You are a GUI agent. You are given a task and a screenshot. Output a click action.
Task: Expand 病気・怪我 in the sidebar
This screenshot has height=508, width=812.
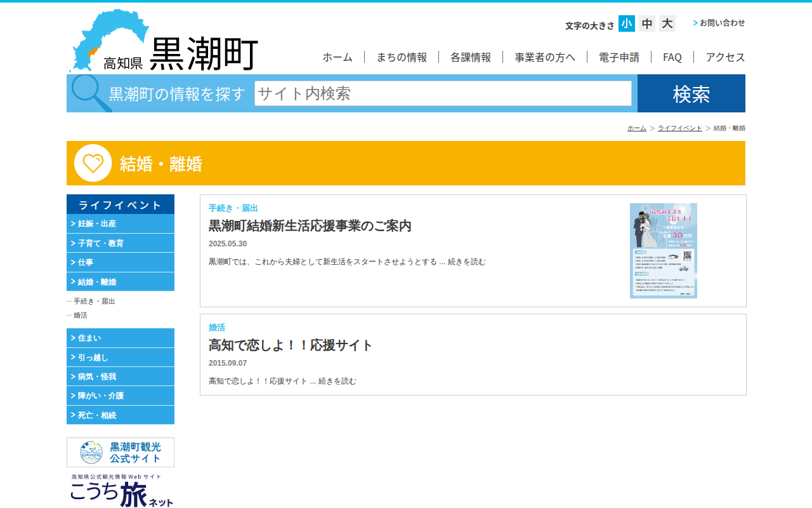(121, 377)
